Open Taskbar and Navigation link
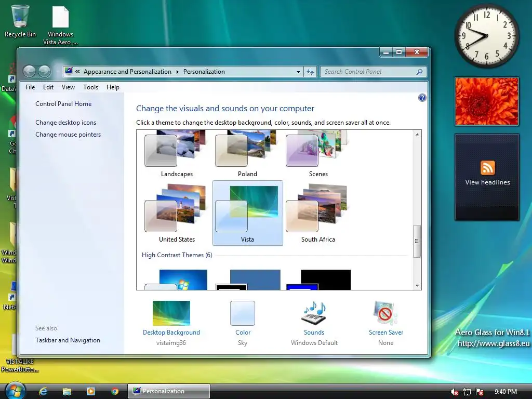 tap(68, 340)
